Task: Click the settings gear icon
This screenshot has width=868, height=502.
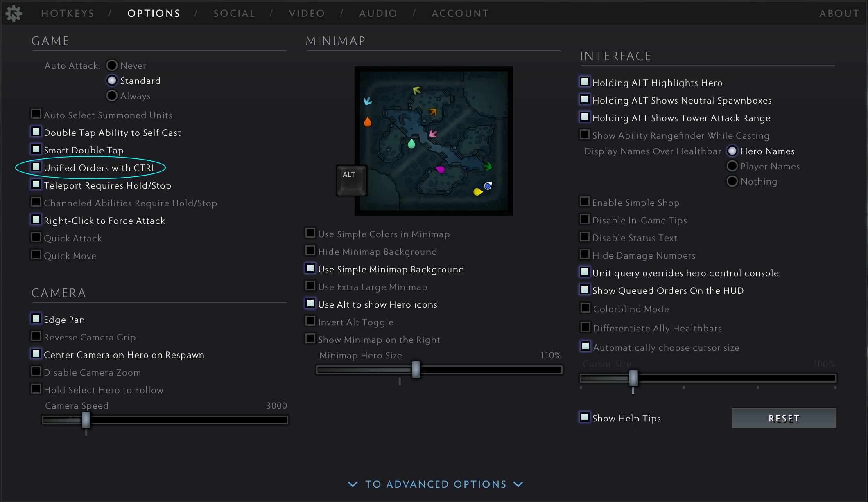Action: click(x=14, y=14)
